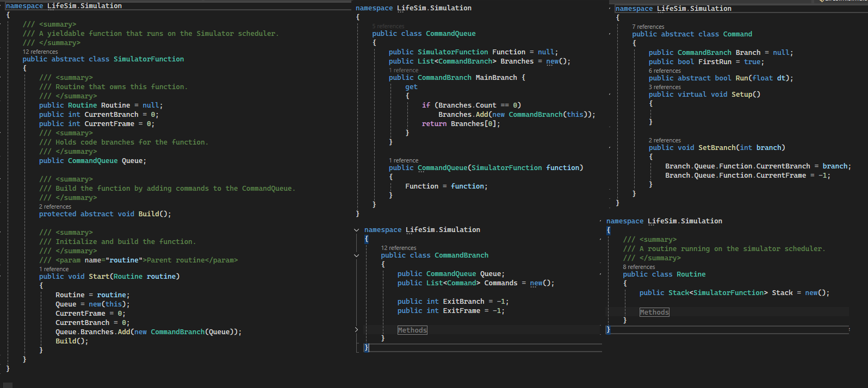Show 12 references above CommandBranch class
Screen dimensions: 868x388
pyautogui.click(x=399, y=248)
